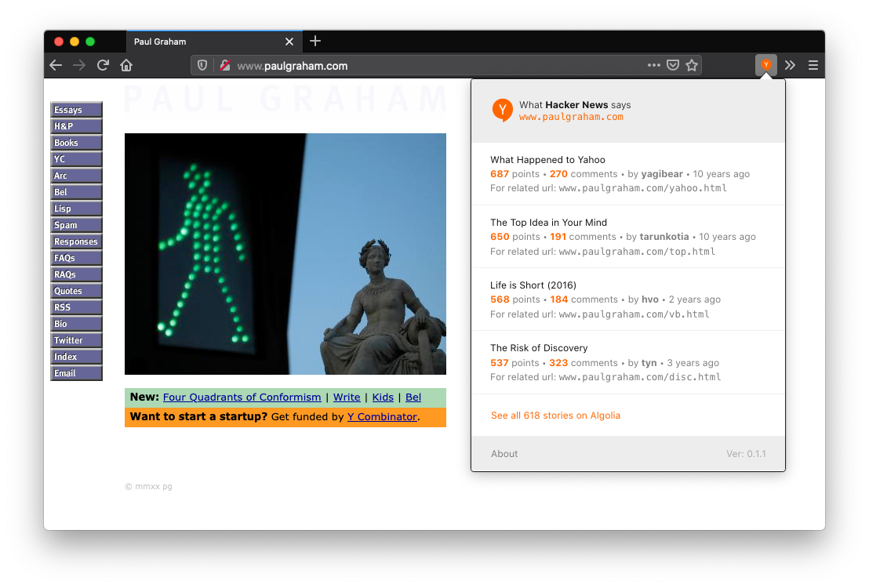Toggle the Hacker News extension toolbar icon
Screen dimensions: 869x588
pos(766,65)
